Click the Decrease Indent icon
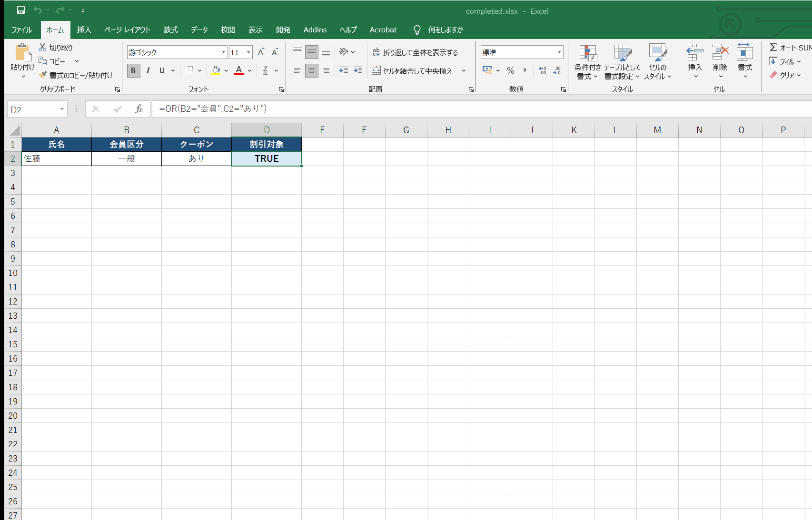Image resolution: width=812 pixels, height=520 pixels. point(344,70)
